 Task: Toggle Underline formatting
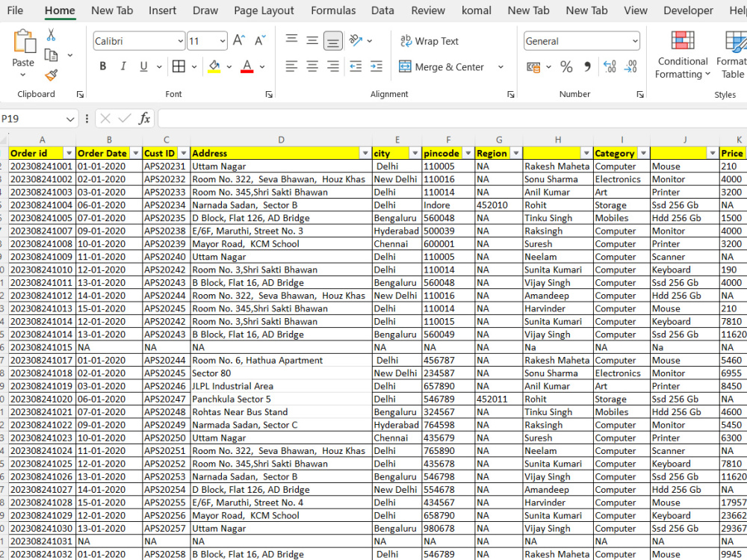click(x=143, y=66)
